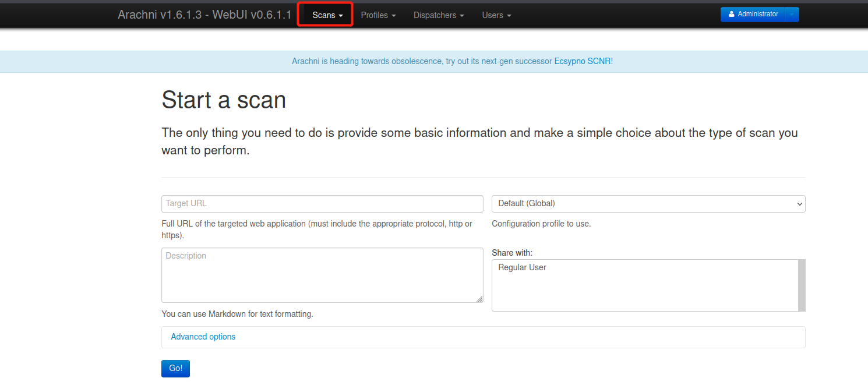Click the Share with list scrollbar

(x=802, y=285)
